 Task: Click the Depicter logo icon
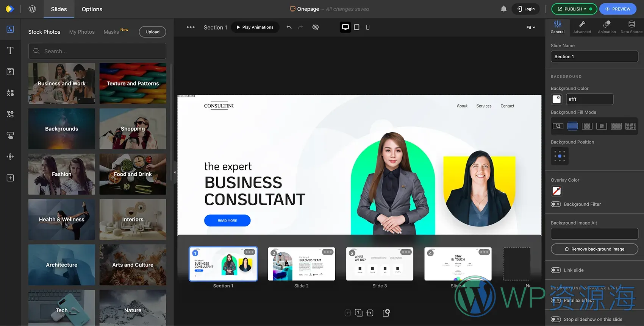[10, 9]
